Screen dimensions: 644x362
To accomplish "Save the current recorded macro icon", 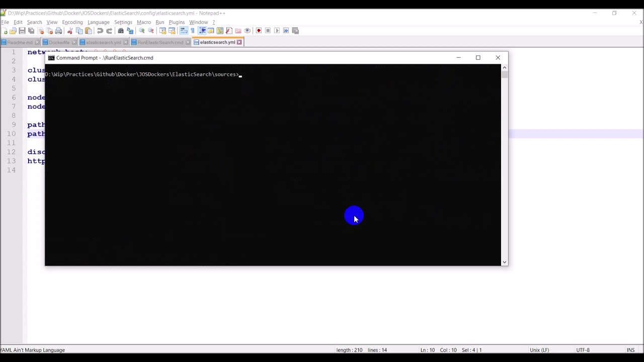I will [x=295, y=31].
